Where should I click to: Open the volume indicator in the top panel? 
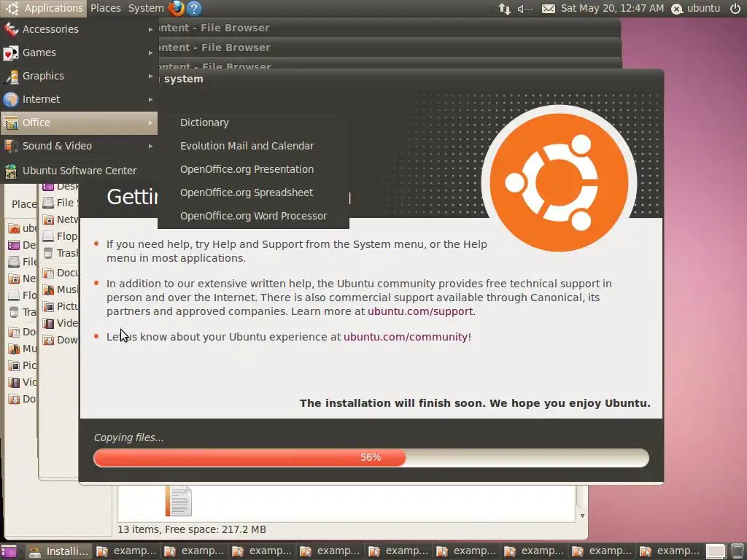[525, 9]
